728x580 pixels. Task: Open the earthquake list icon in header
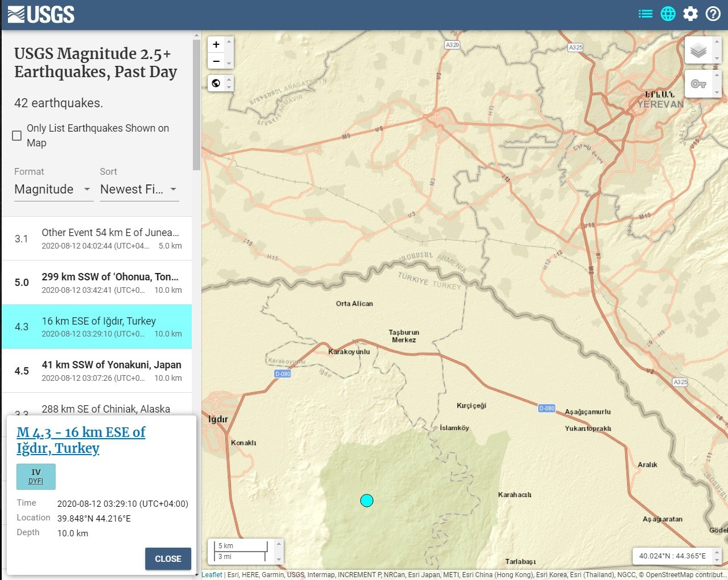coord(645,14)
